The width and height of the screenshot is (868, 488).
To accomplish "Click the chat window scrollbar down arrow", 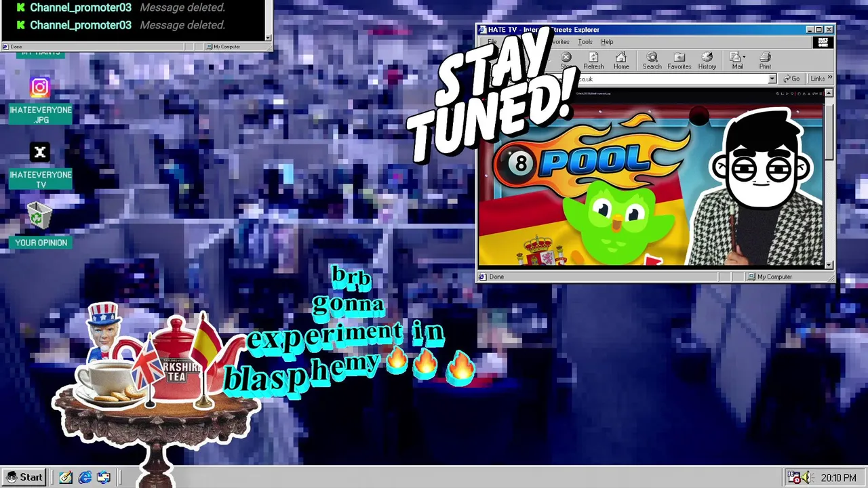I will 268,37.
